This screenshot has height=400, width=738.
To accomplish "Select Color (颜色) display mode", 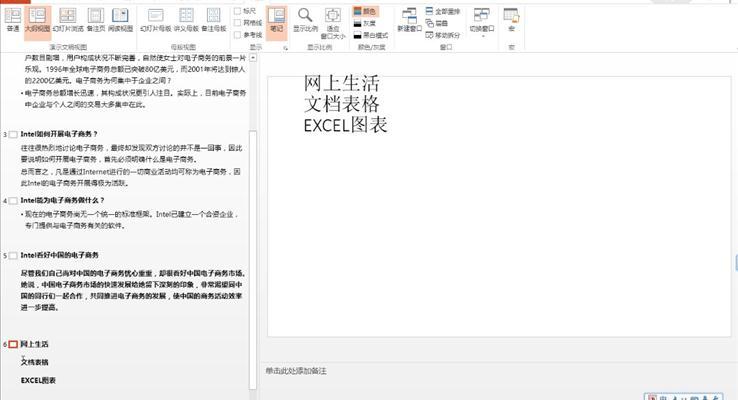I will click(x=364, y=10).
